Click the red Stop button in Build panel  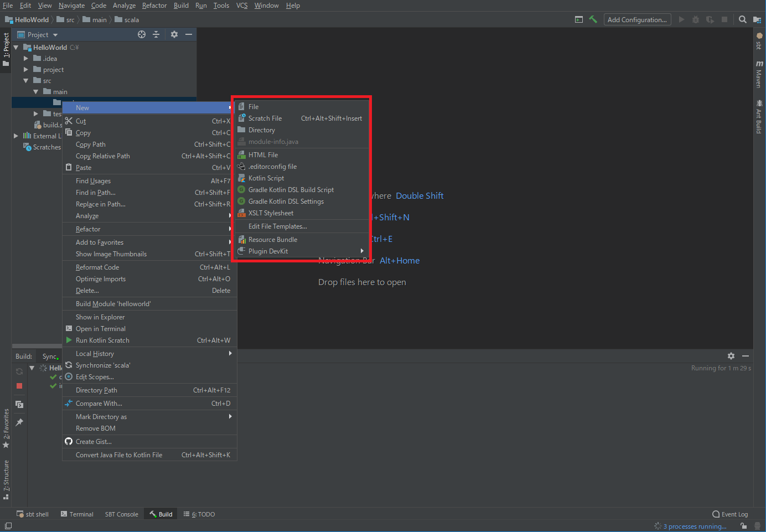pos(19,386)
